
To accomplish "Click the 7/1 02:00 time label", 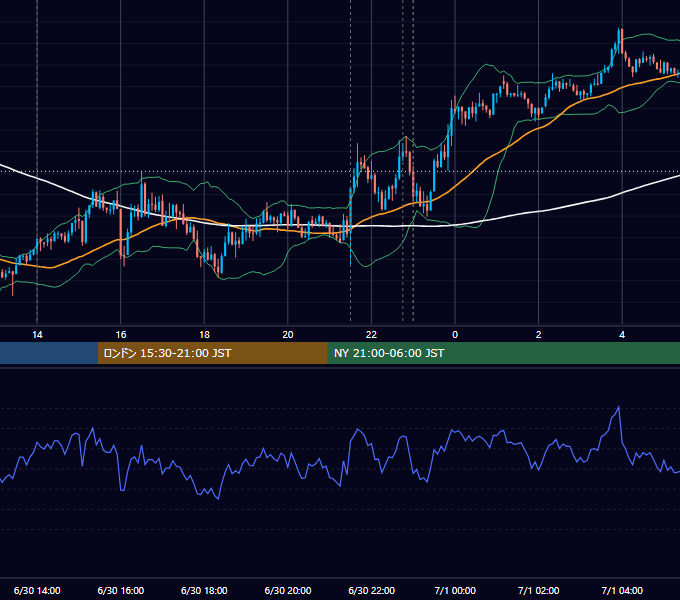I will pos(539,590).
